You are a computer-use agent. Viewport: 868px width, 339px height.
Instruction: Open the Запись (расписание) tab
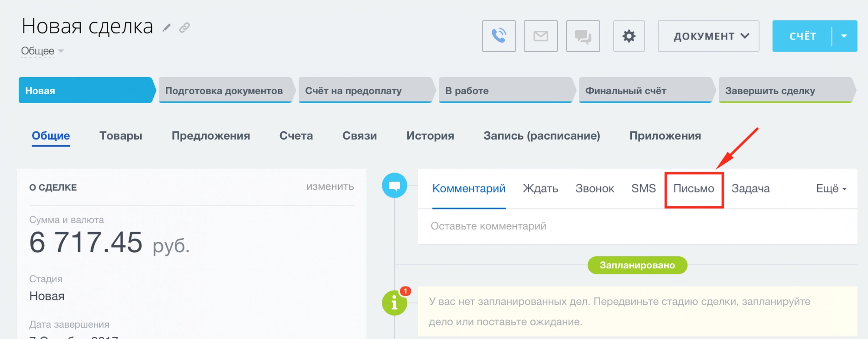(542, 136)
